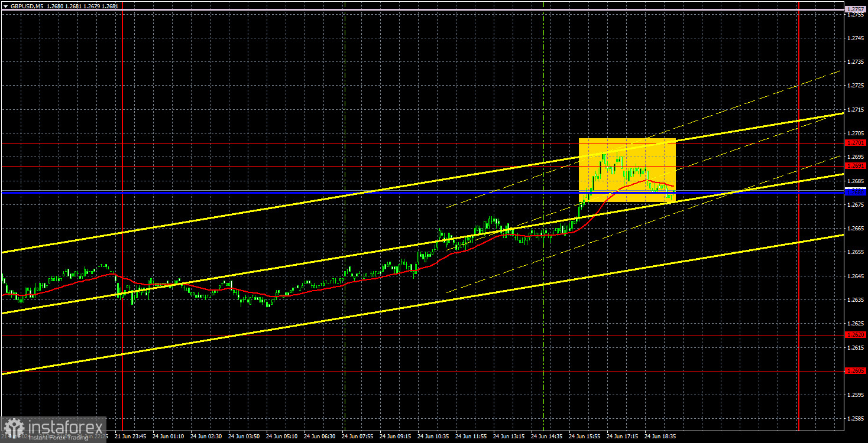Select the blue 1.2680 current price tag

[x=856, y=192]
